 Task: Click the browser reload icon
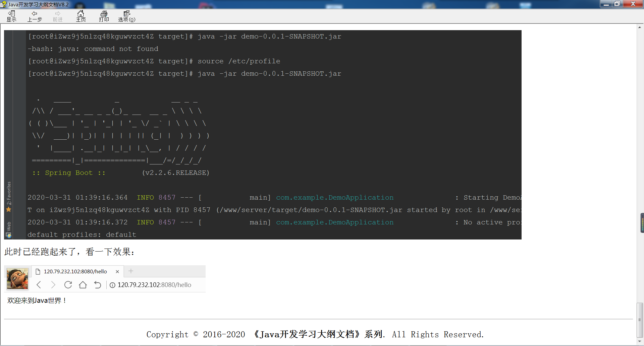click(68, 285)
